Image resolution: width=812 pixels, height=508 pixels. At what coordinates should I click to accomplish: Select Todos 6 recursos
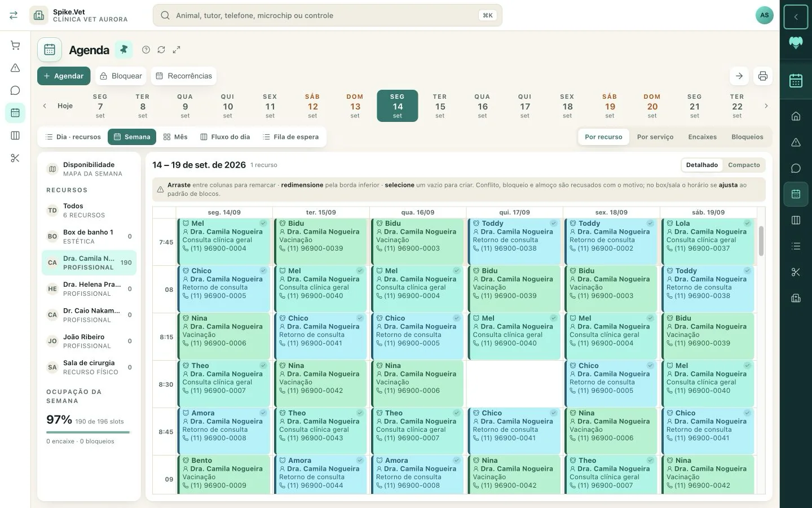[x=89, y=211]
